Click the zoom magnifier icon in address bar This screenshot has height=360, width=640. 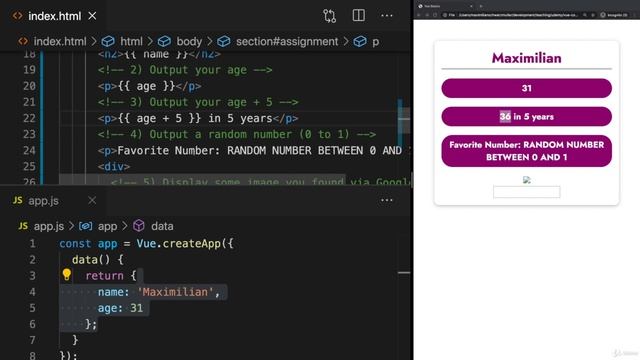click(584, 15)
